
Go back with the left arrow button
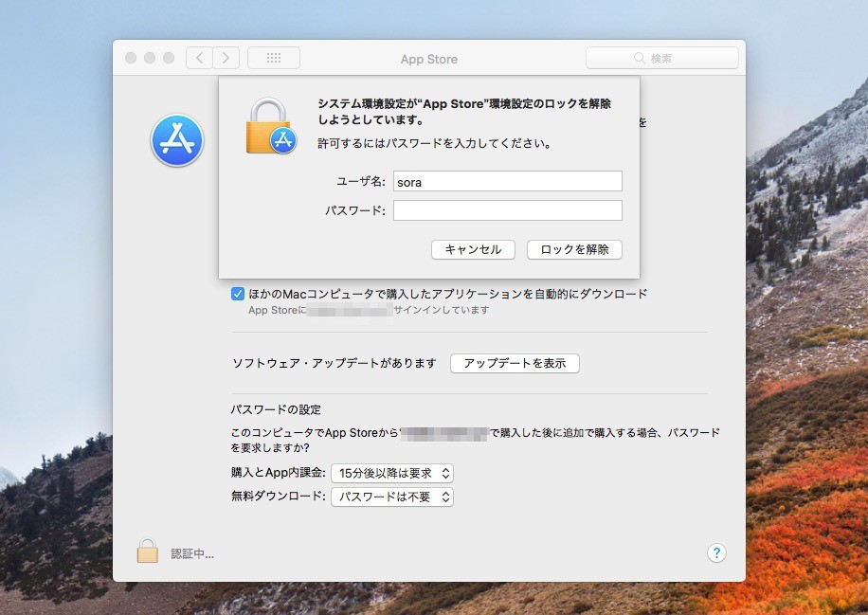point(200,58)
